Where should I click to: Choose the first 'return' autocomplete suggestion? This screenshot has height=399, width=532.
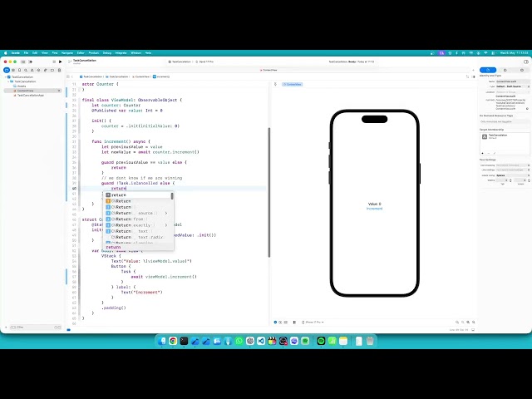[139, 195]
